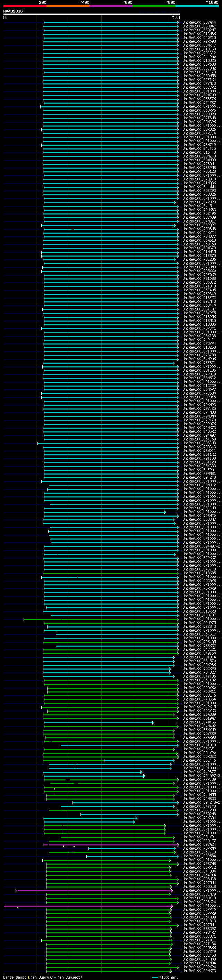Select hit label UniRef100_Q4S7F8
Image resolution: width=222 pixels, height=980 pixels.
click(199, 569)
